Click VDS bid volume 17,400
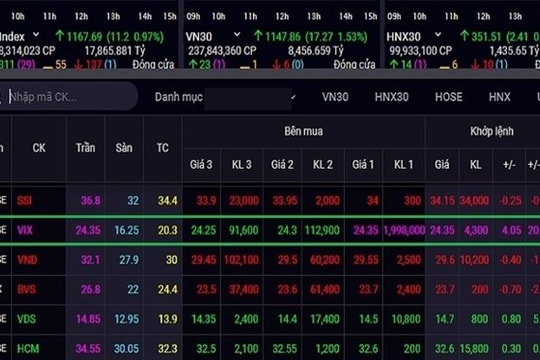The height and width of the screenshot is (360, 540). pyautogui.click(x=325, y=319)
